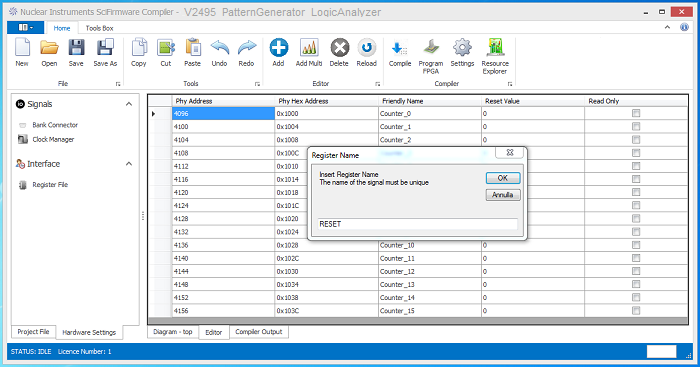Viewport: 700px width, 367px height.
Task: Select the Editor bottom tab
Action: click(x=213, y=332)
